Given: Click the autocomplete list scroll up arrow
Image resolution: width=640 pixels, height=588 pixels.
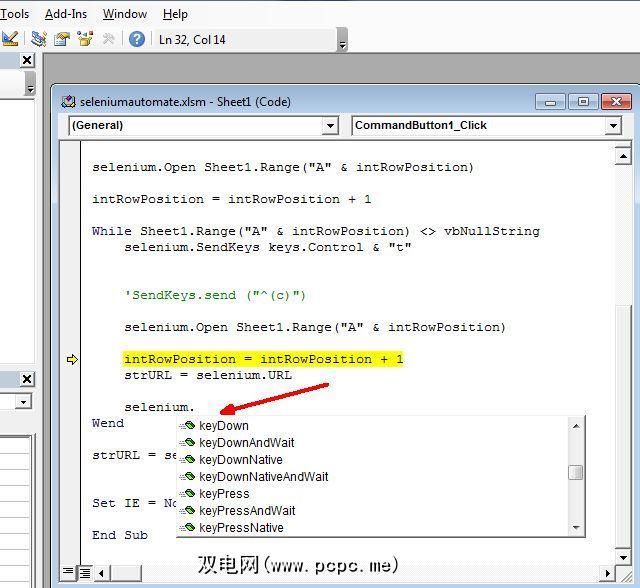Looking at the screenshot, I should pos(576,426).
